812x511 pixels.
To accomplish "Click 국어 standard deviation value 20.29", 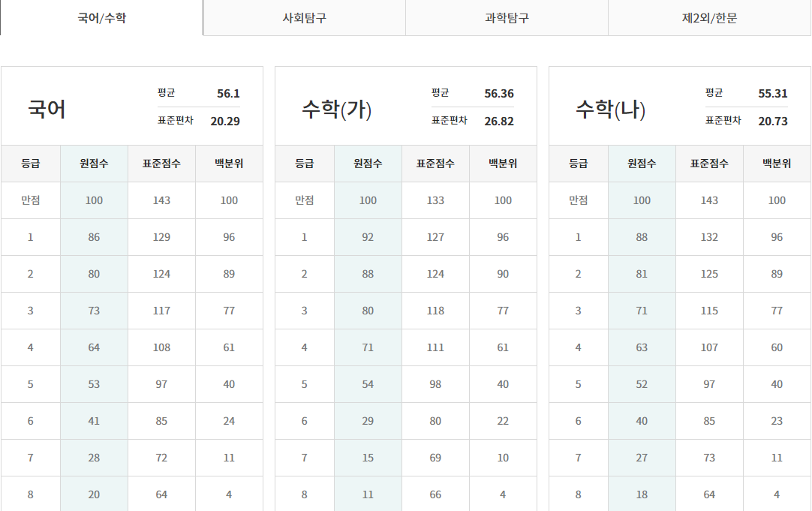I will tap(225, 122).
